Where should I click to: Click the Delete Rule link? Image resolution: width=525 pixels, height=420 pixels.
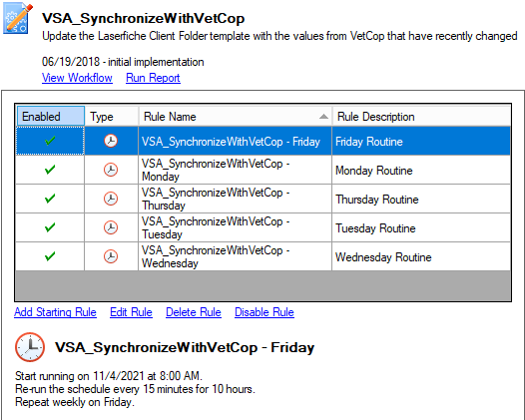tap(194, 312)
